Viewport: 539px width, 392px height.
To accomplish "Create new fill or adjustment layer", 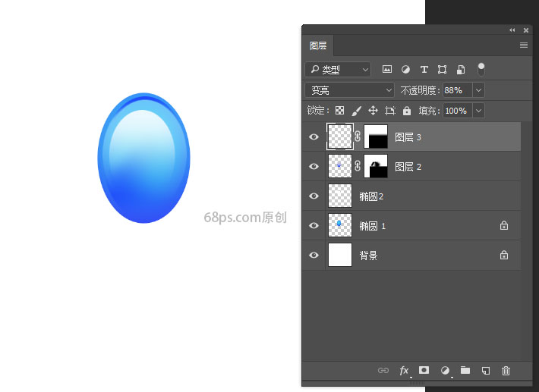I will coord(445,370).
